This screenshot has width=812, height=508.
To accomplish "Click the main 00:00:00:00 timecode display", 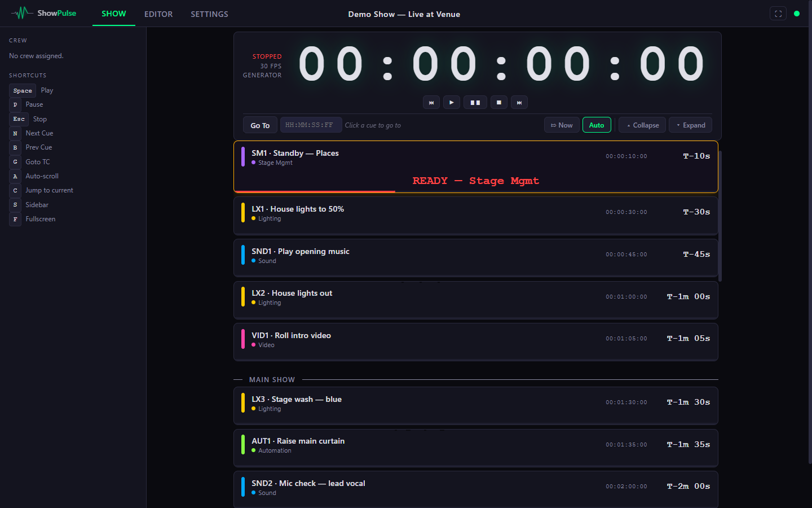I will [501, 64].
